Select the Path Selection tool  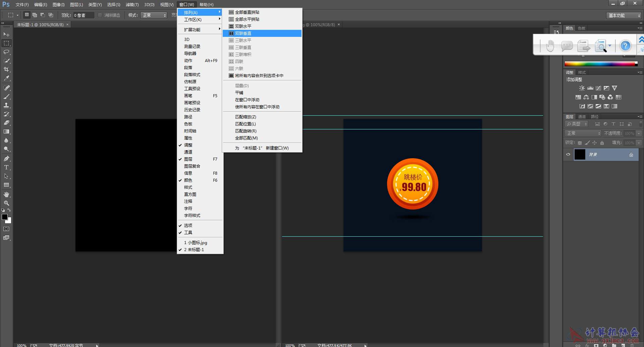coord(6,176)
